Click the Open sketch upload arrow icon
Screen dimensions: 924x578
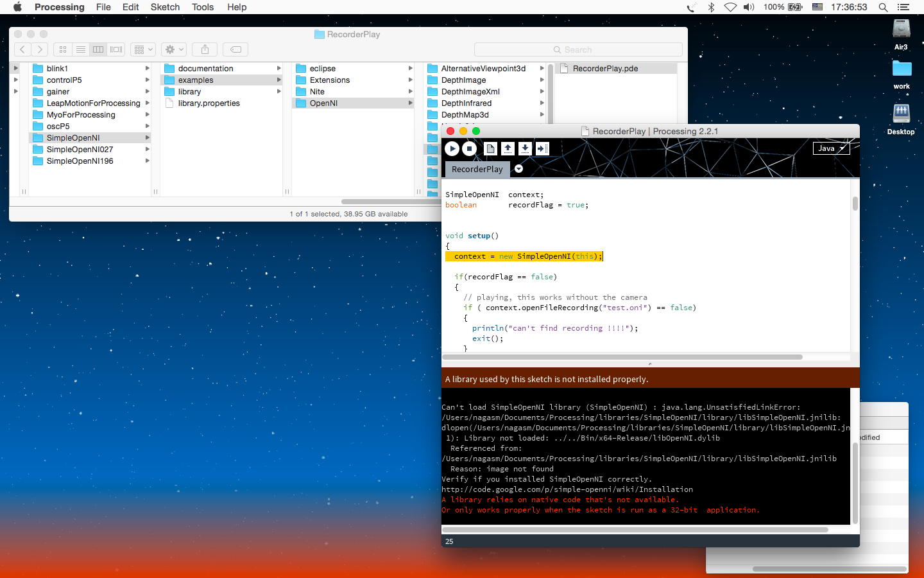tap(508, 148)
